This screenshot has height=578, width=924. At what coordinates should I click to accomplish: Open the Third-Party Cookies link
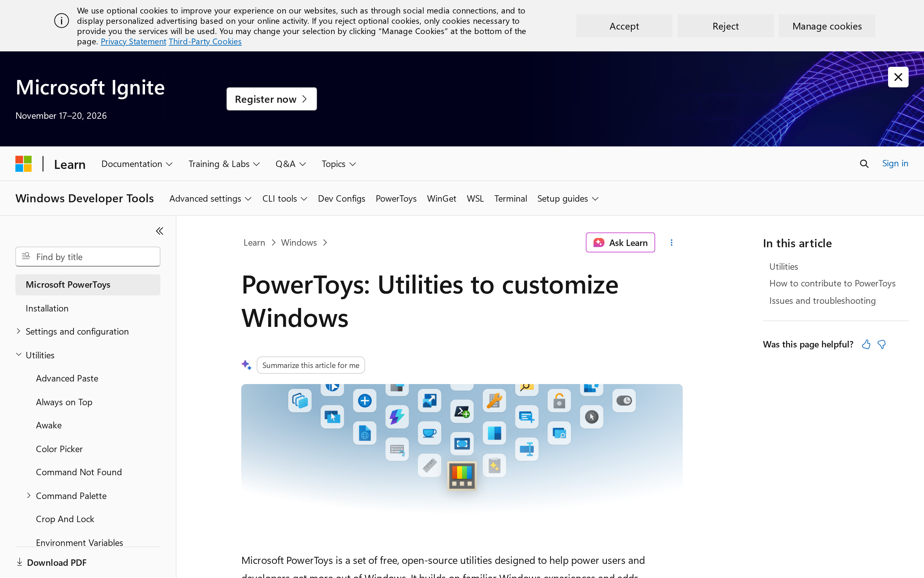tap(205, 41)
